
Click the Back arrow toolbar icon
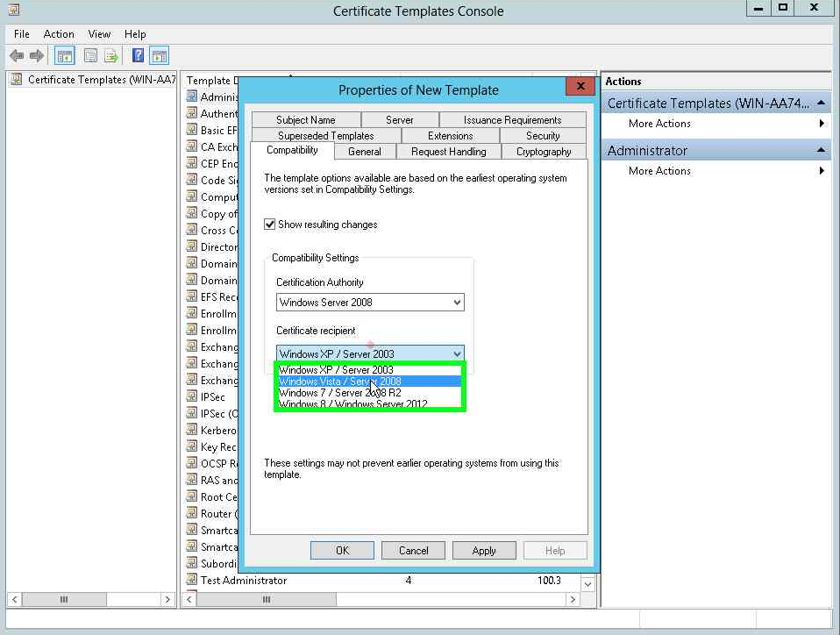point(17,56)
